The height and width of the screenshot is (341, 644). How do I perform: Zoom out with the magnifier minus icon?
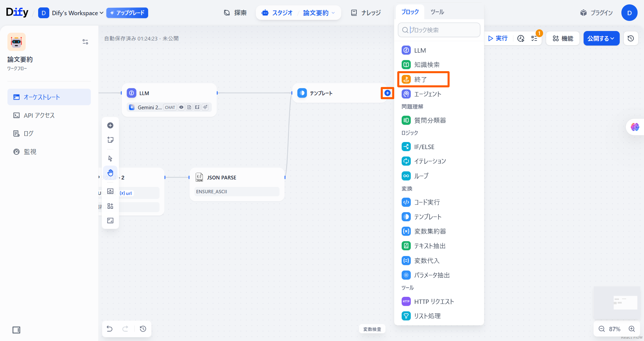(x=601, y=329)
